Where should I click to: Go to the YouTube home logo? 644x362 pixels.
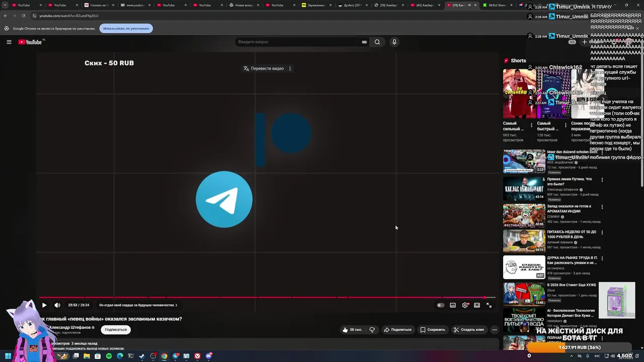click(30, 42)
